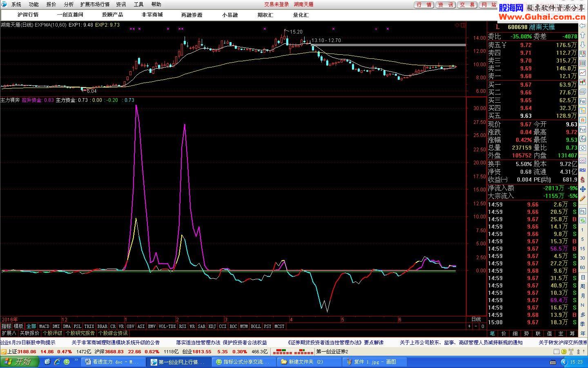Switch to 15-minute period
This screenshot has width=588, height=368.
pos(583,249)
